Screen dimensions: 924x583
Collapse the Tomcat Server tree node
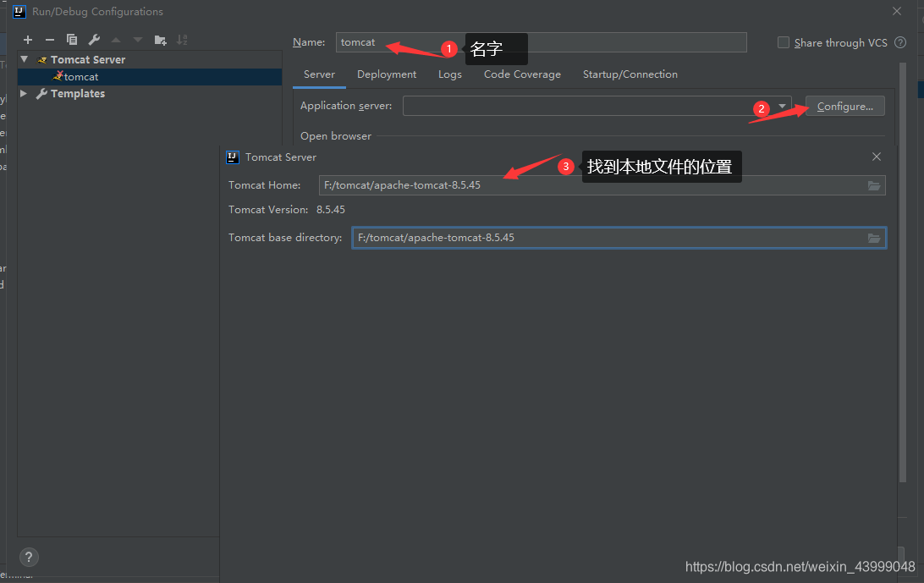[25, 59]
